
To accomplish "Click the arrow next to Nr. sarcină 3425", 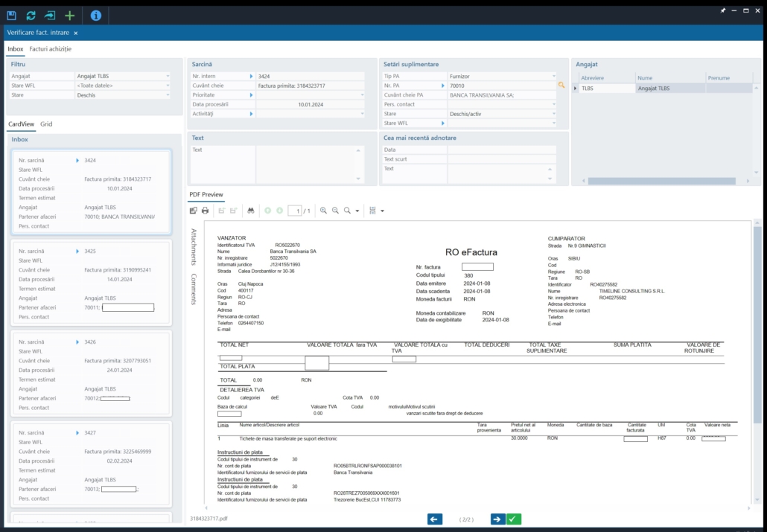I will pyautogui.click(x=77, y=251).
